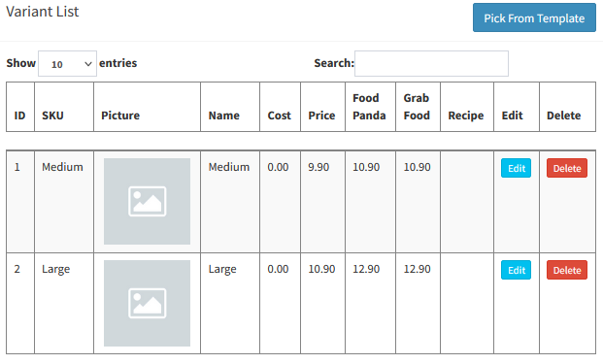
Task: Sort by the Name column header
Action: click(x=230, y=107)
